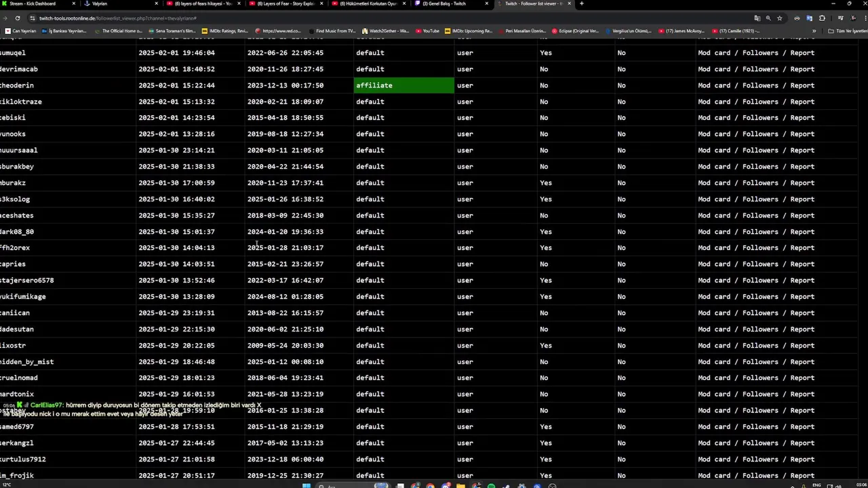Expand hidden bookmarks with double chevron
Viewport: 868px width, 488px height.
click(x=814, y=31)
